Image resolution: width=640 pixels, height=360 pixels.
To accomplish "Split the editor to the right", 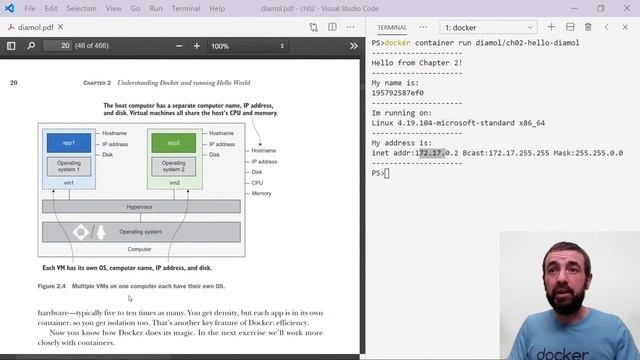I will point(332,27).
